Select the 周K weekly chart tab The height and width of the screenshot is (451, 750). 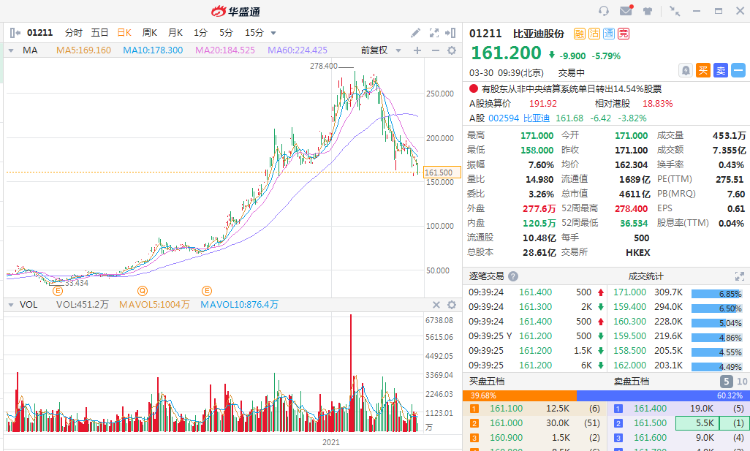150,33
